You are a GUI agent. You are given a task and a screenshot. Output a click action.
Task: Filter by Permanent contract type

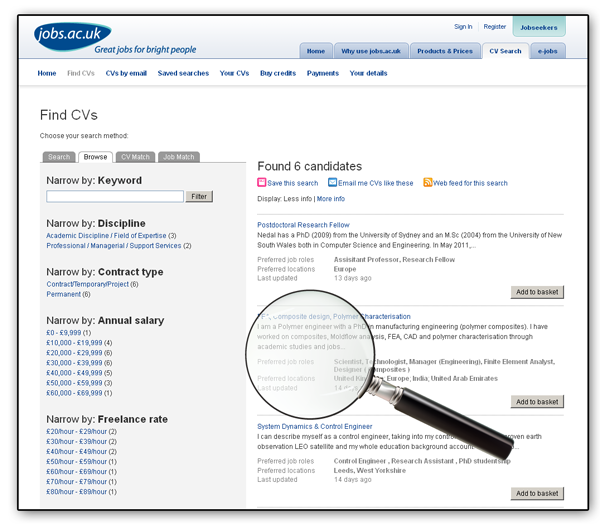pos(64,294)
